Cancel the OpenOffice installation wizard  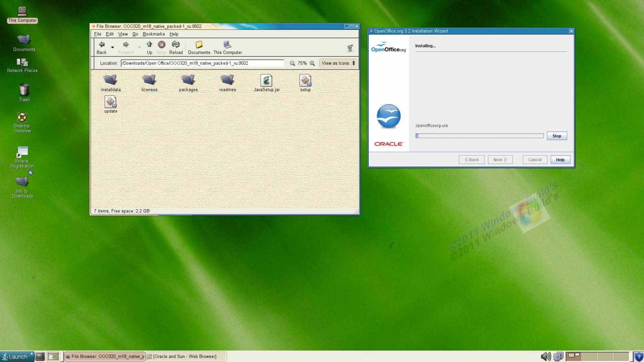[x=535, y=160]
